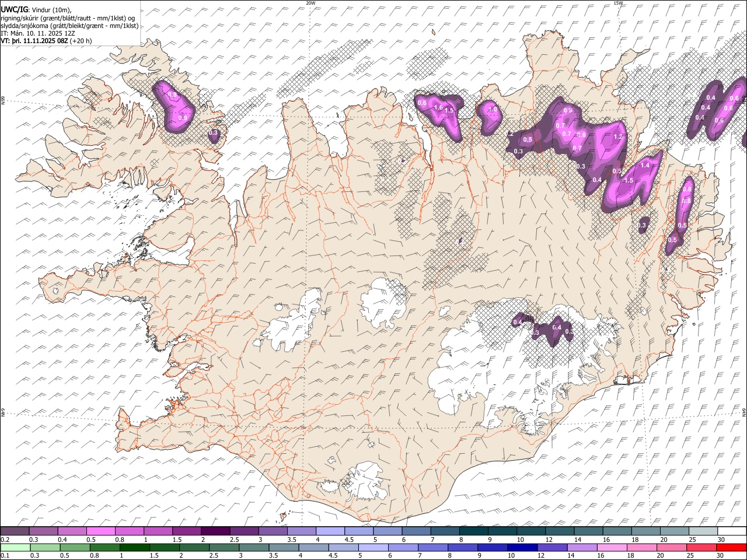The image size is (747, 560).
Task: Click the '30' label in the bottom legend row
Action: [x=720, y=555]
